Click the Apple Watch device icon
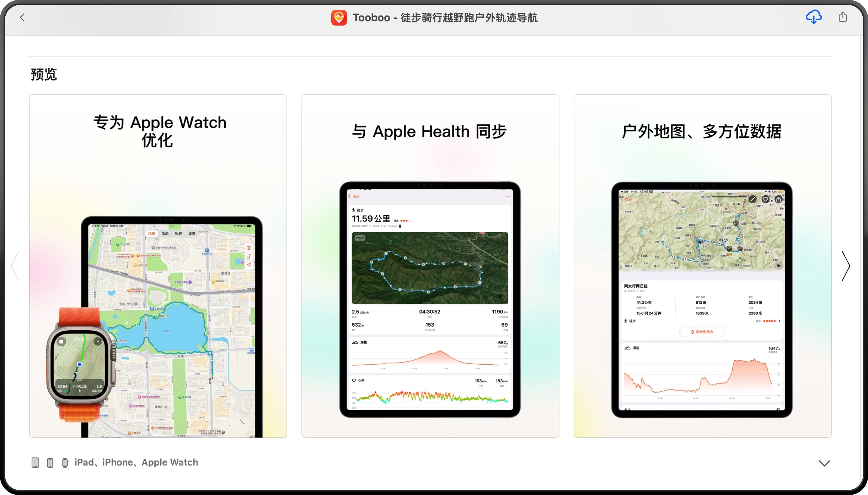This screenshot has height=495, width=868. point(65,462)
